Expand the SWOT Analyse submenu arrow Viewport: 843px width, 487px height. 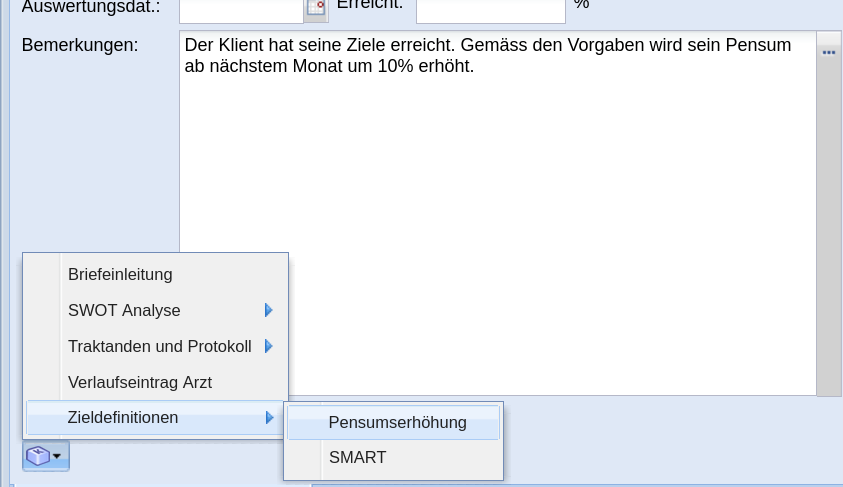[268, 310]
